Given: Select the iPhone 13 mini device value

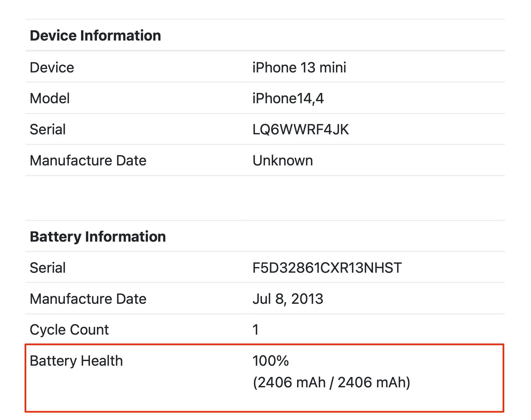Looking at the screenshot, I should coord(299,67).
